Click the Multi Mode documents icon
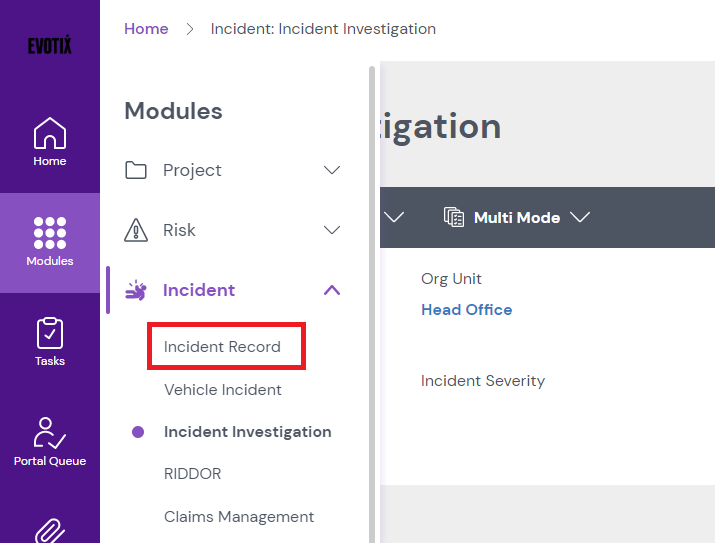The width and height of the screenshot is (715, 543). [454, 217]
